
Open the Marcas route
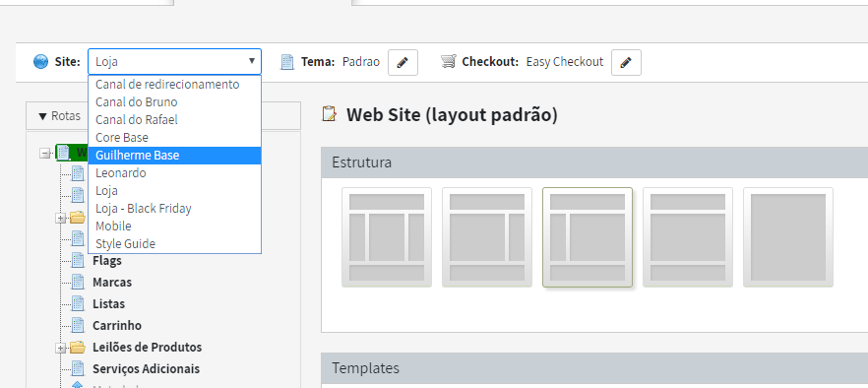[x=112, y=282]
